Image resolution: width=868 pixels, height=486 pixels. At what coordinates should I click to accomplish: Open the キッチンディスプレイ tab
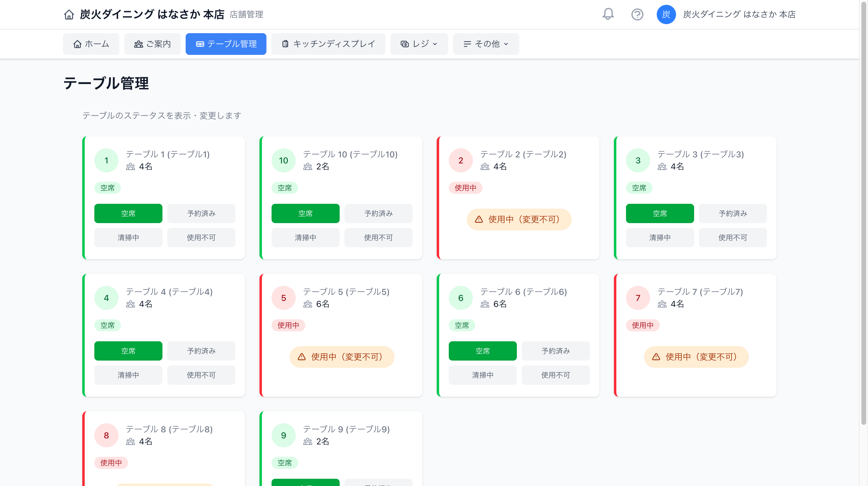[328, 44]
